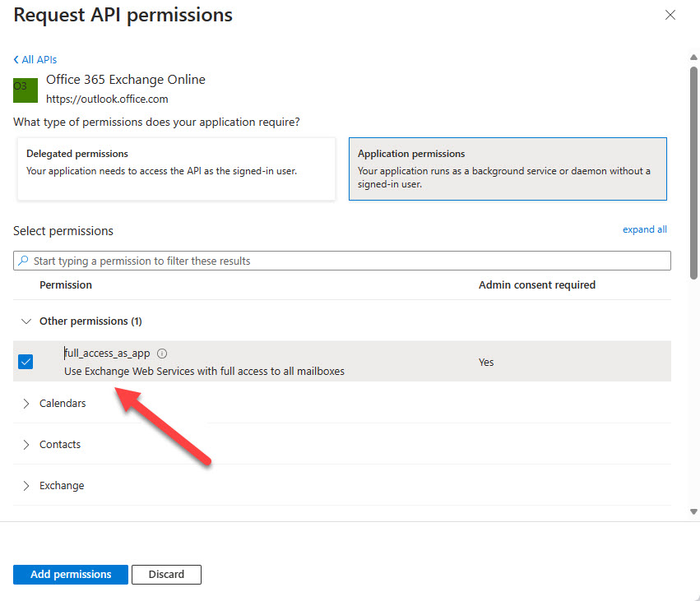This screenshot has height=601, width=700.
Task: Open info icon beside full_access_as_app
Action: [162, 354]
